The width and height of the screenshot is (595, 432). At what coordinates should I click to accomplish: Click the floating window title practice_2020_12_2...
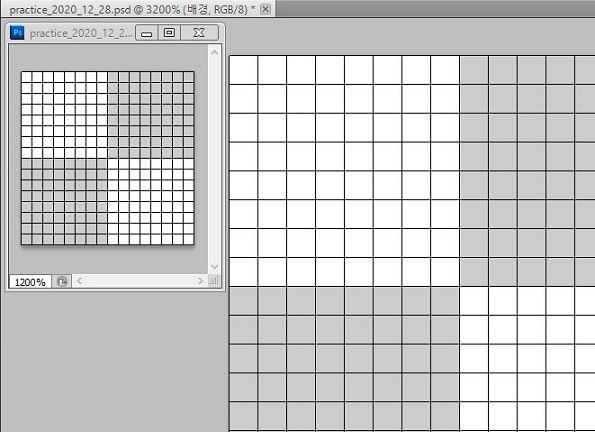[x=81, y=33]
